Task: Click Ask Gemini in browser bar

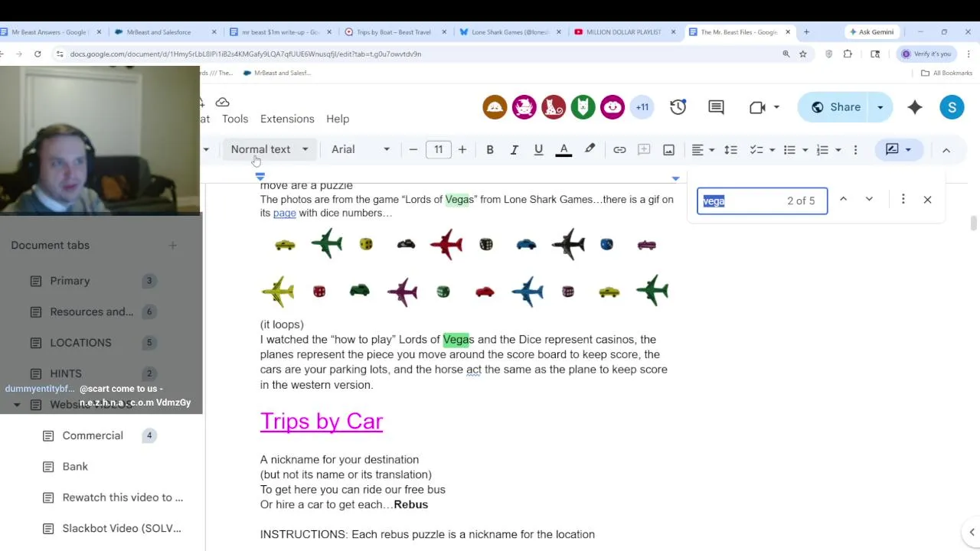Action: [x=871, y=32]
